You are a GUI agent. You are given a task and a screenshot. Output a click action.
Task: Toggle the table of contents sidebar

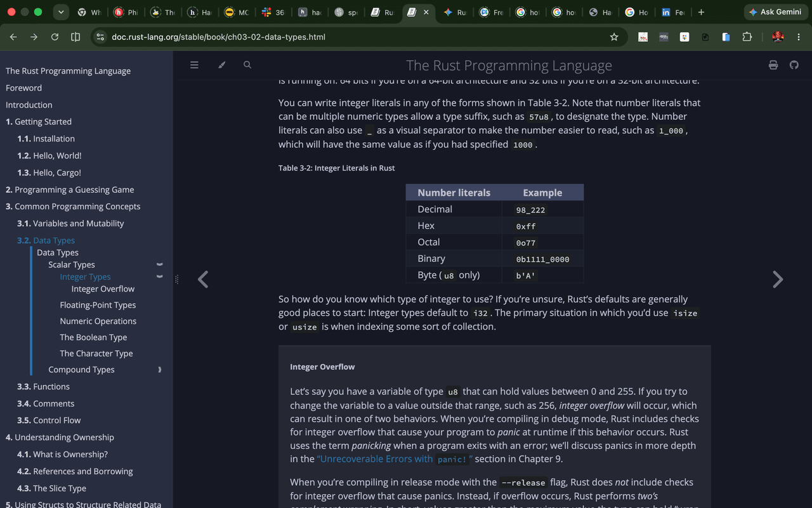coord(194,65)
